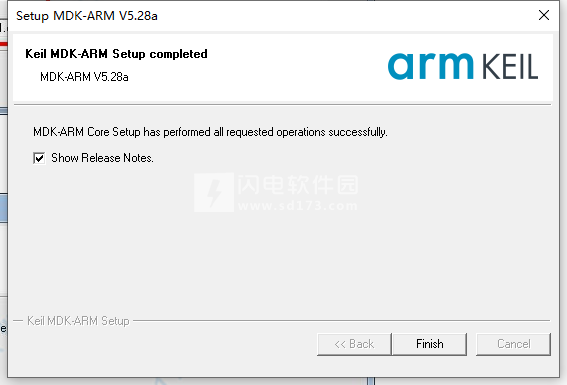Close the Setup MDK-ARM dialog with X
567x385 pixels.
click(x=544, y=15)
